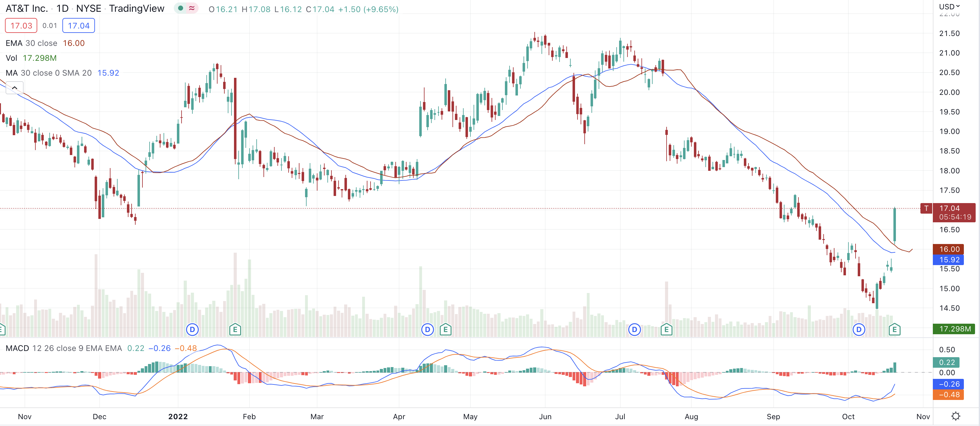980x426 pixels.
Task: Click the green 0.22 MACD histogram label
Action: click(947, 362)
